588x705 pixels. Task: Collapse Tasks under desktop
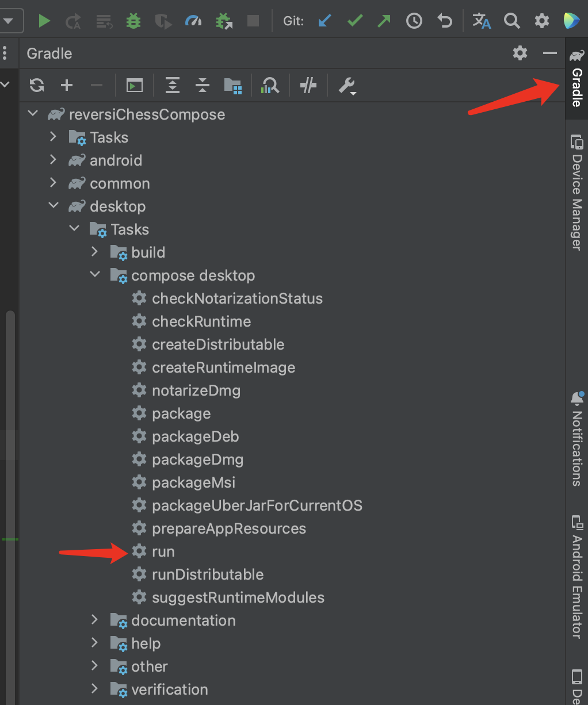click(x=74, y=229)
